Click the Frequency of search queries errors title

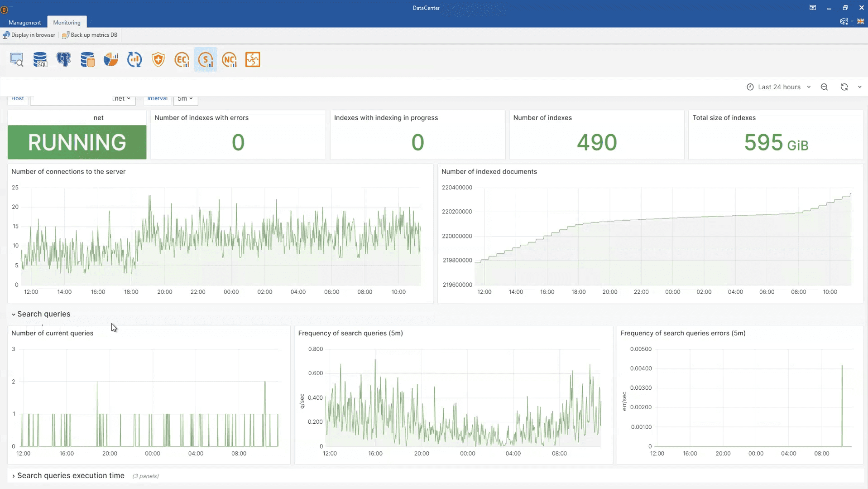click(683, 333)
